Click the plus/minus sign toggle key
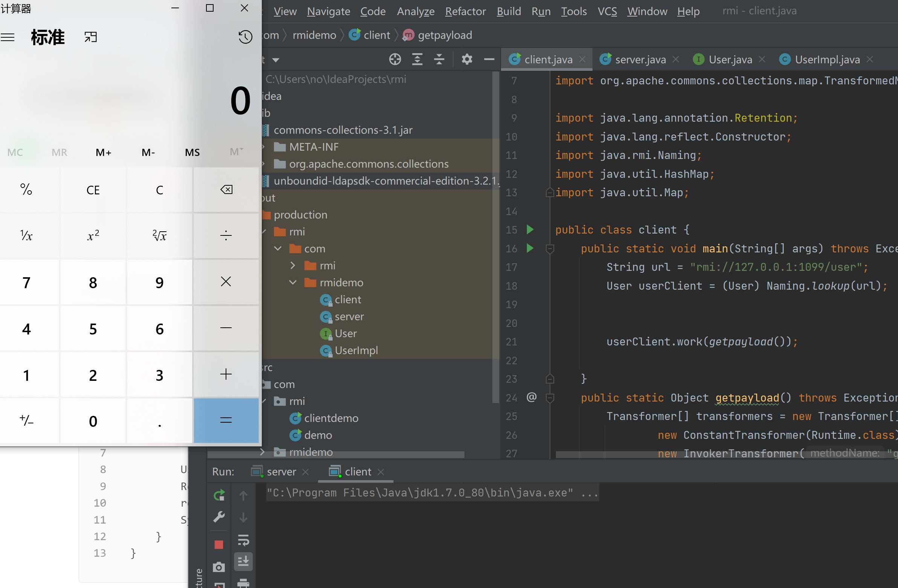Screen dimensions: 898x588 [x=26, y=420]
